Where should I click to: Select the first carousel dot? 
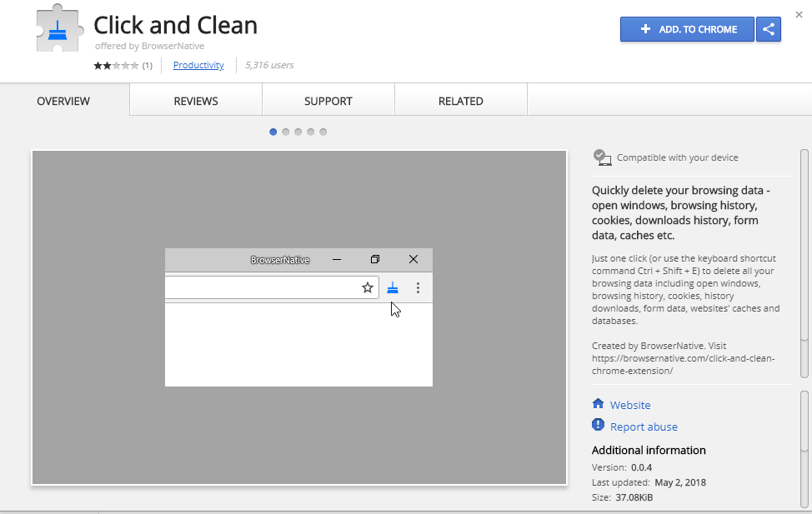[273, 132]
